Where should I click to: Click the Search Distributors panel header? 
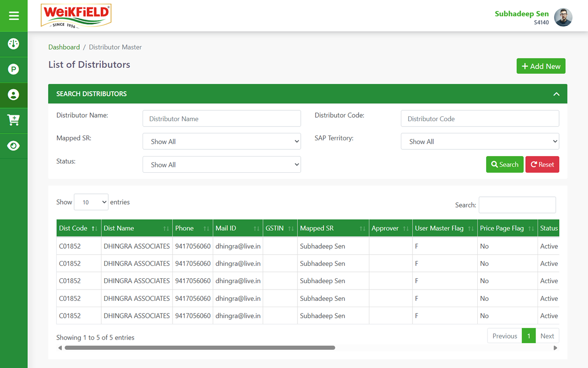(308, 94)
